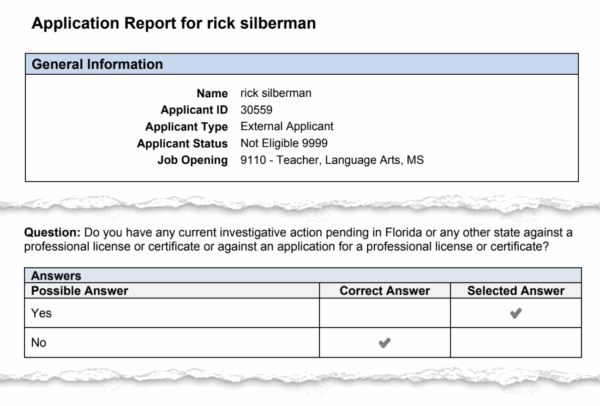Click the empty Selected Answer cell for No
This screenshot has width=600, height=406.
pyautogui.click(x=515, y=343)
